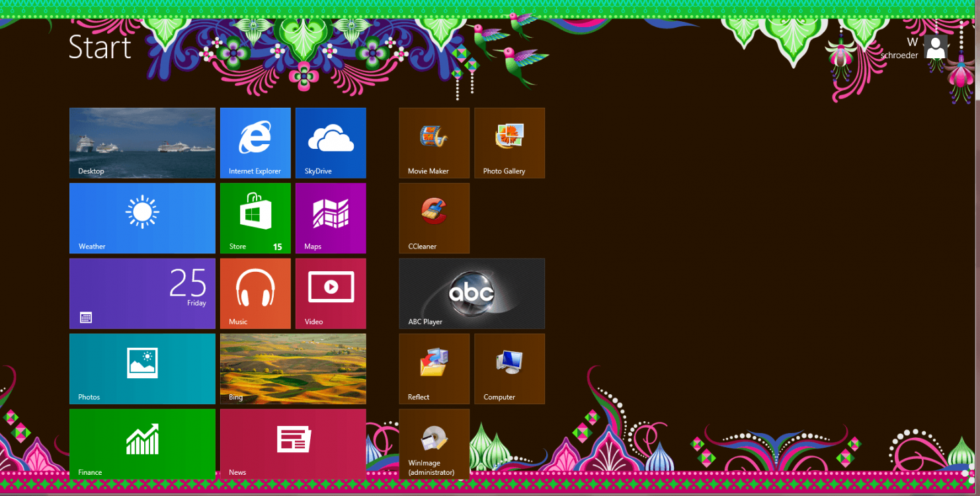Launch WinImage as administrator
Screen dimensions: 980x496
[434, 443]
